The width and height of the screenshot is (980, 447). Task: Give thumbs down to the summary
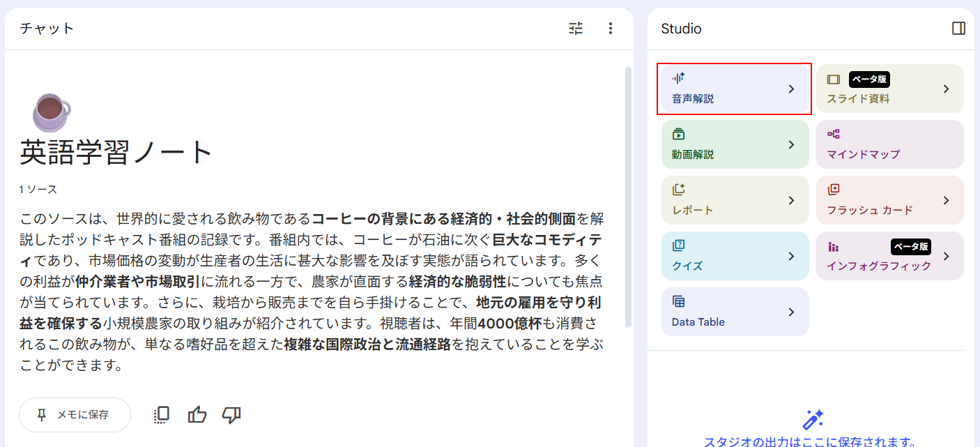pos(231,415)
